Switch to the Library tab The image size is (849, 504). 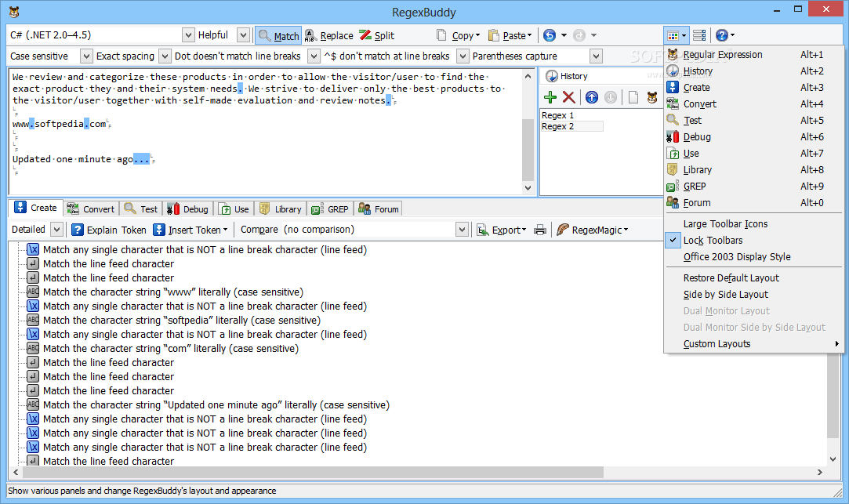[x=281, y=209]
